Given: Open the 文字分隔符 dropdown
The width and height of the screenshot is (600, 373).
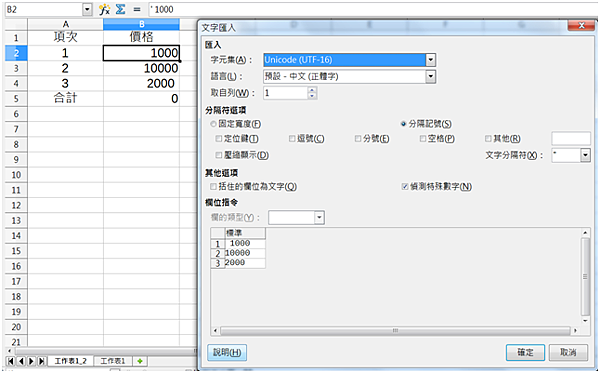Looking at the screenshot, I should (x=585, y=155).
